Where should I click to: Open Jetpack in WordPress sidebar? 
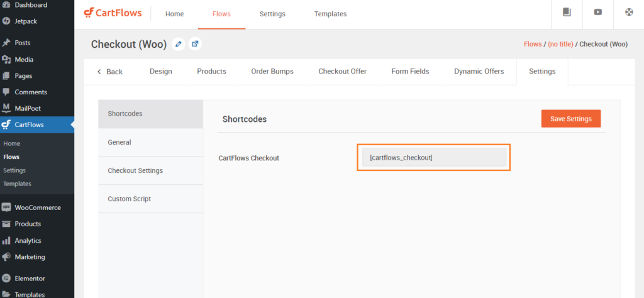pyautogui.click(x=25, y=21)
